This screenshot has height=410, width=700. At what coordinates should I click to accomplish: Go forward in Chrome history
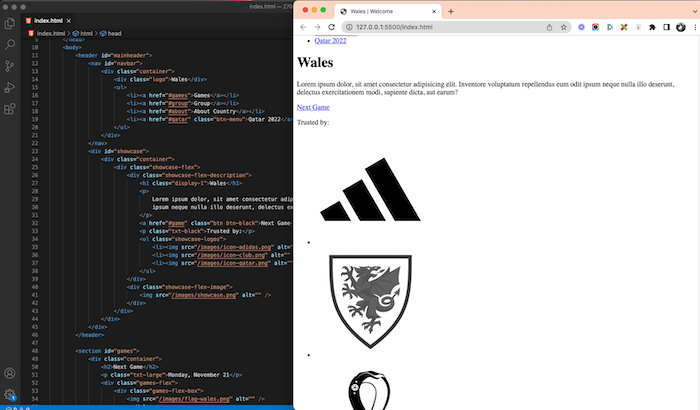[317, 27]
